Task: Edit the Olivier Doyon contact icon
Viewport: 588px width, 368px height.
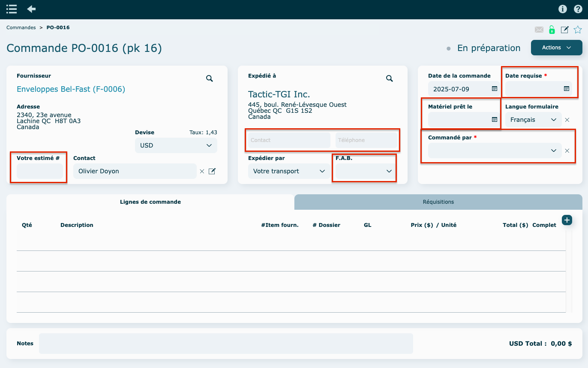Action: coord(212,172)
